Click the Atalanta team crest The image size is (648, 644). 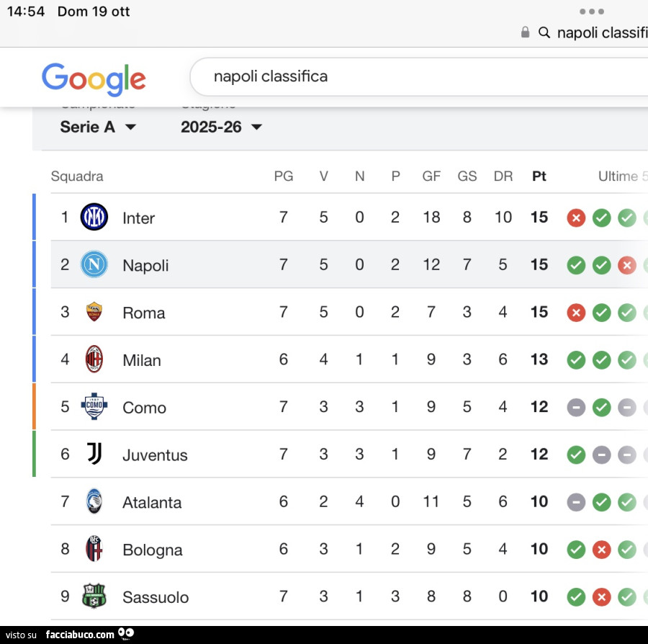point(94,501)
